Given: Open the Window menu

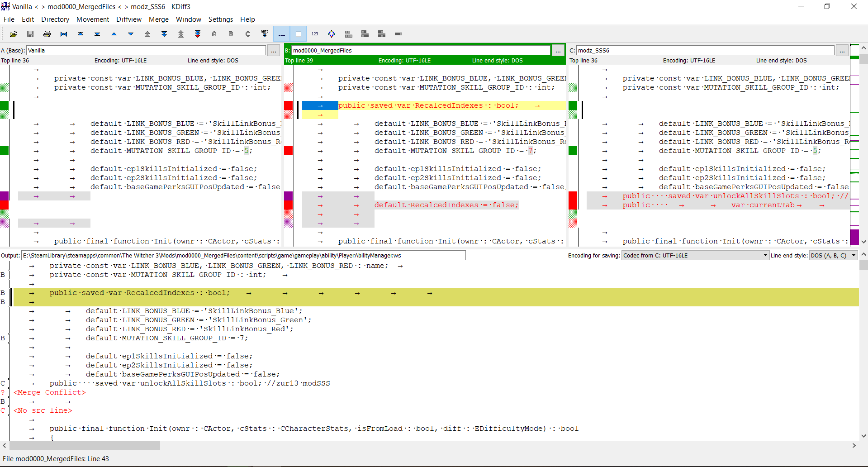Looking at the screenshot, I should pyautogui.click(x=189, y=19).
